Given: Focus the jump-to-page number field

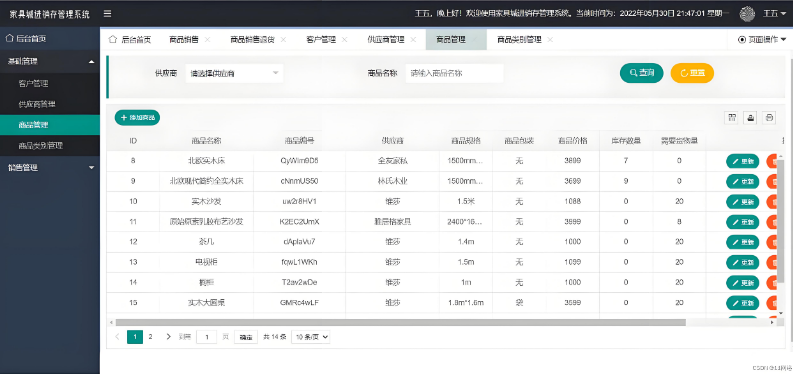Looking at the screenshot, I should pos(206,337).
